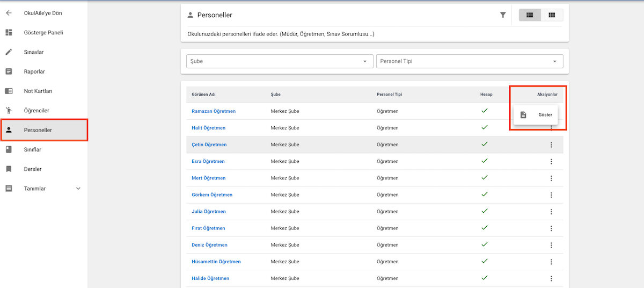Viewport: 644px width, 288px height.
Task: Click account checkmark for Esra Öğretmen
Action: (485, 161)
